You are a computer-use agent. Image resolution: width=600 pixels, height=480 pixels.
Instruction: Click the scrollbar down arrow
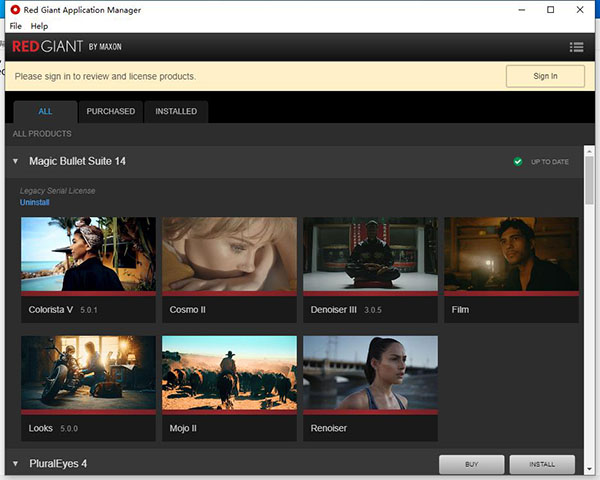click(x=589, y=469)
